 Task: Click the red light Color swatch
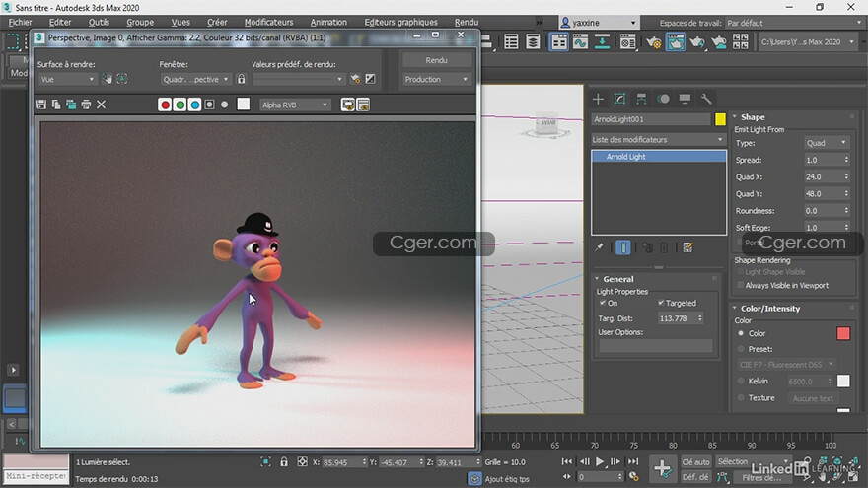843,333
